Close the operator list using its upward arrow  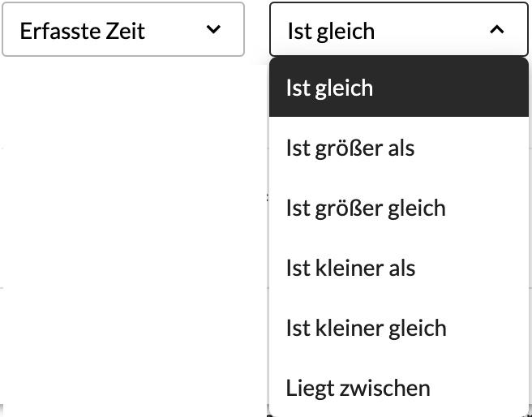pyautogui.click(x=497, y=29)
